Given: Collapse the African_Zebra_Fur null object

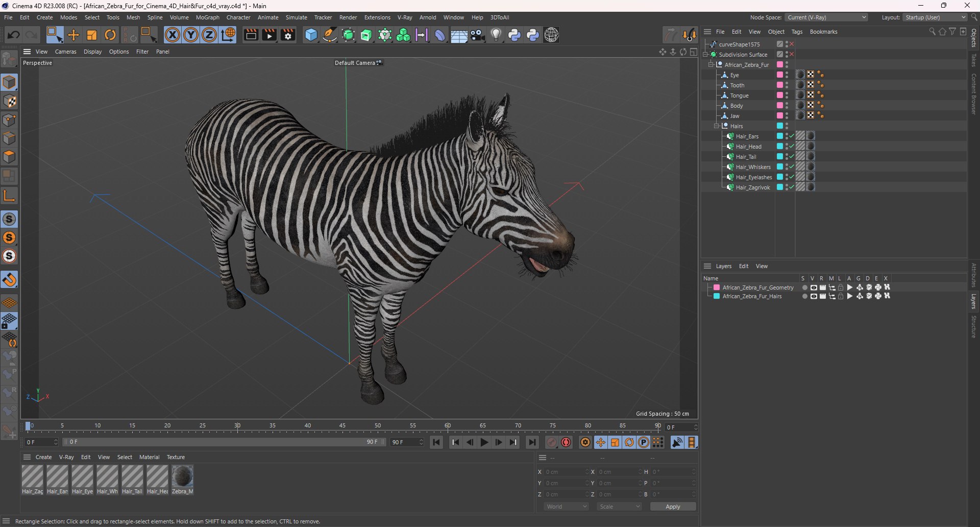Looking at the screenshot, I should pyautogui.click(x=710, y=65).
